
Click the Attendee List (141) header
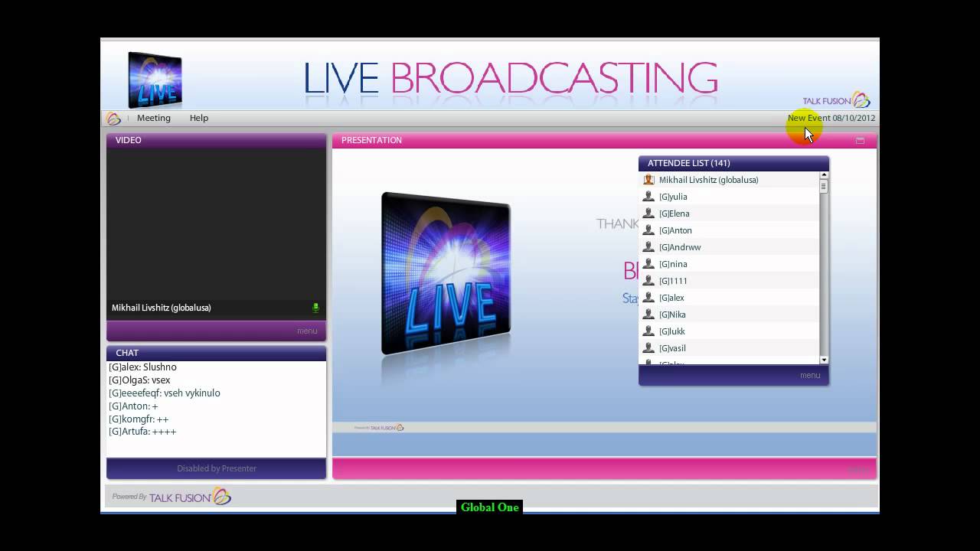(x=733, y=163)
